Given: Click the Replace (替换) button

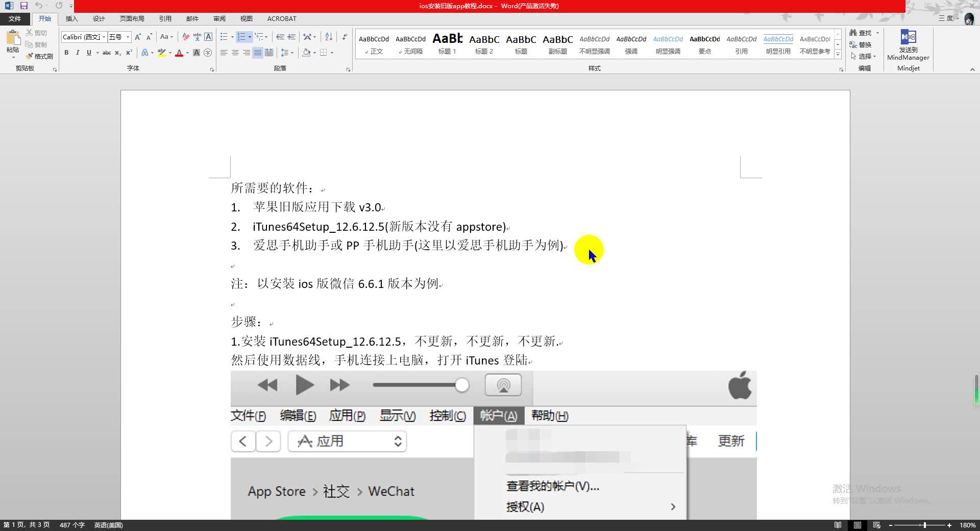Looking at the screenshot, I should (x=861, y=44).
